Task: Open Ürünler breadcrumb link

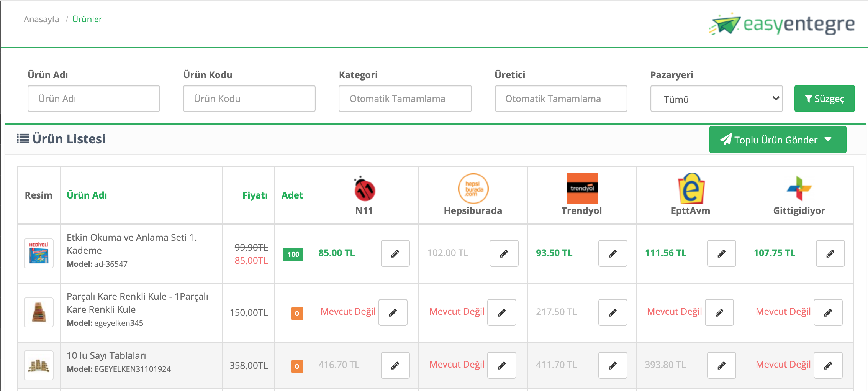Action: coord(87,19)
